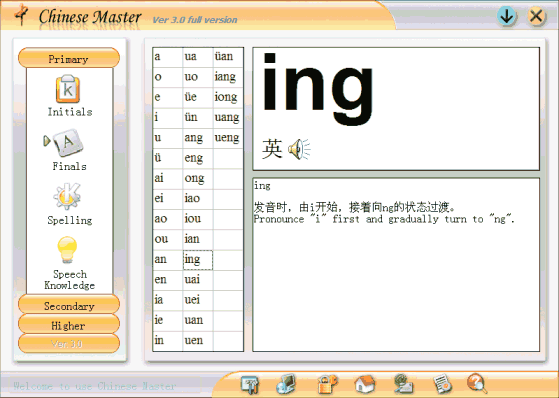
Task: Select the final "a"
Action: [x=168, y=57]
